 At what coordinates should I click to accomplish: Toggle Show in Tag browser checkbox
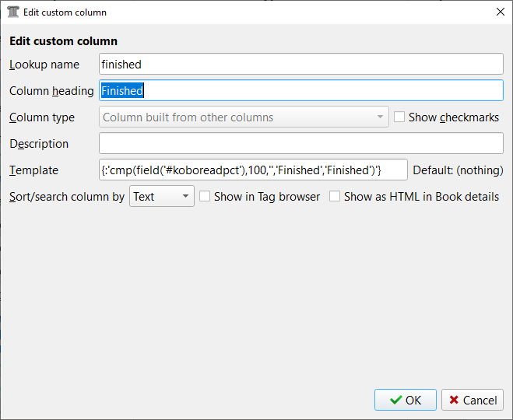click(206, 197)
